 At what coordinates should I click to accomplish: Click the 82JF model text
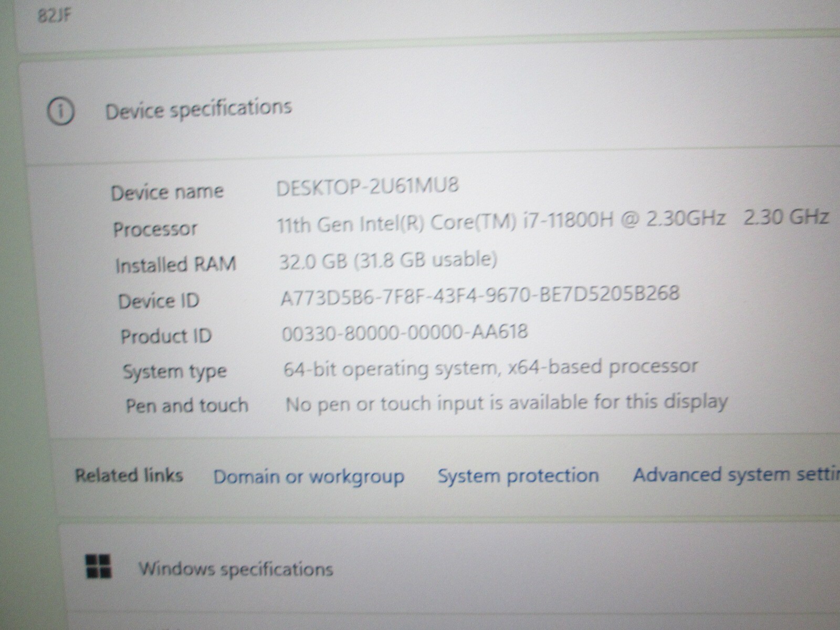pyautogui.click(x=54, y=16)
